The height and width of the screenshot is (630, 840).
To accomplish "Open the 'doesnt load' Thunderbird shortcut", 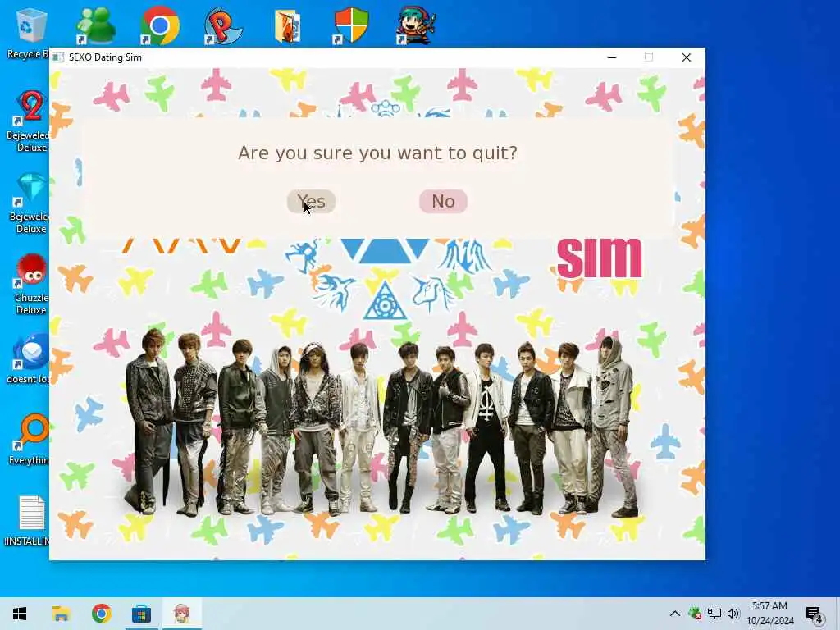I will point(30,359).
